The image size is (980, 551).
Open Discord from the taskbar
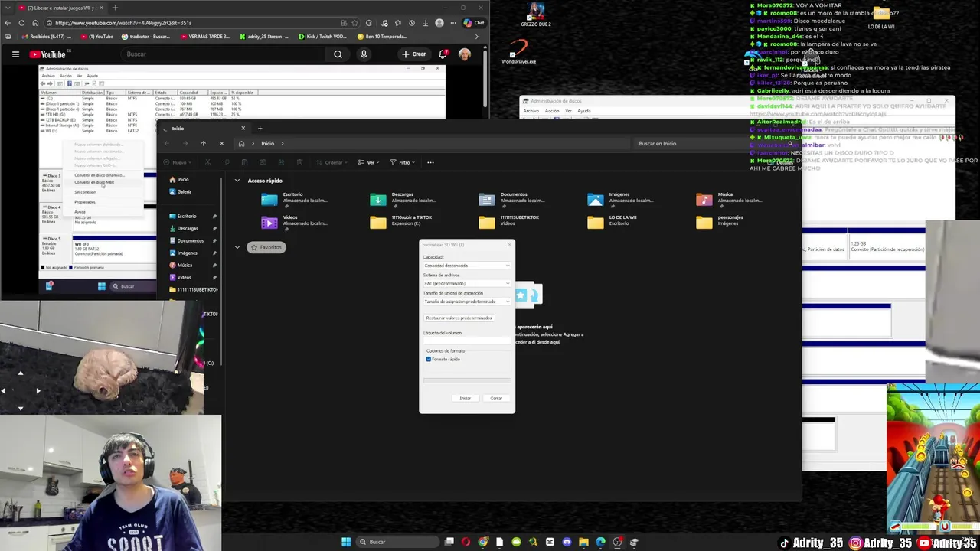(x=567, y=542)
